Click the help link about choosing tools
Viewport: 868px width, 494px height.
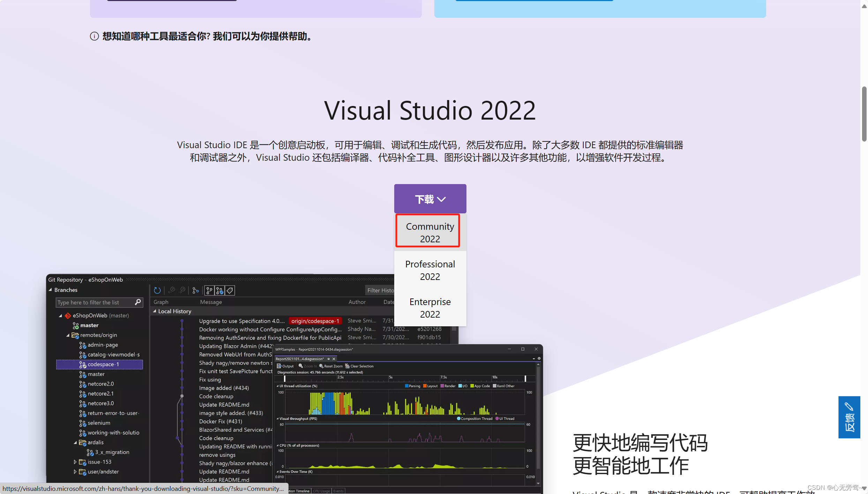[x=208, y=36]
